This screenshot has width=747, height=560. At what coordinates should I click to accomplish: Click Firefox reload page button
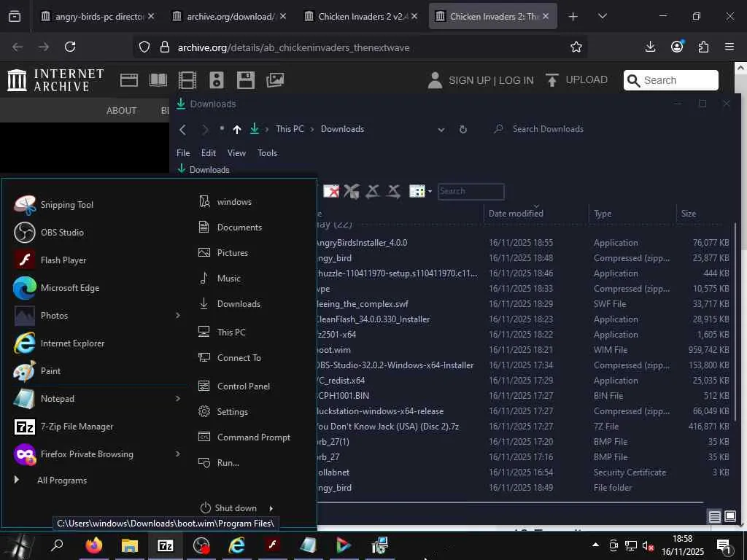pyautogui.click(x=70, y=47)
